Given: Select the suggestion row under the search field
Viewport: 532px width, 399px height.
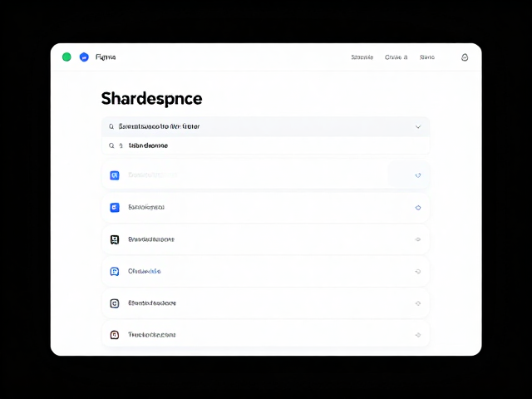Looking at the screenshot, I should coord(266,145).
